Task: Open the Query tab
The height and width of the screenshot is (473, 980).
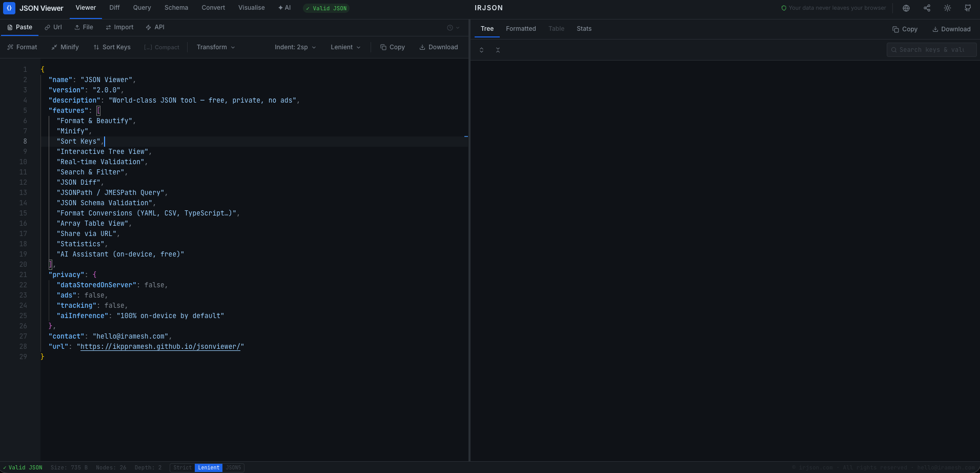Action: (x=142, y=8)
